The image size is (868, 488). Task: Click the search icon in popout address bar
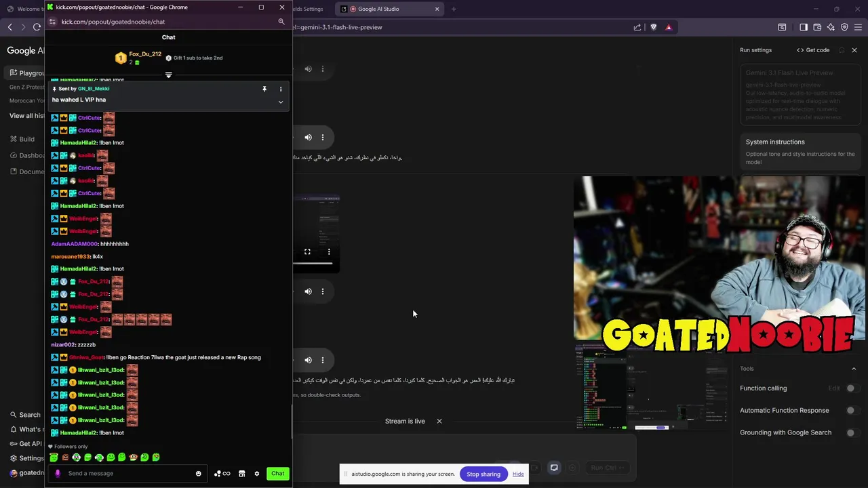pos(281,22)
